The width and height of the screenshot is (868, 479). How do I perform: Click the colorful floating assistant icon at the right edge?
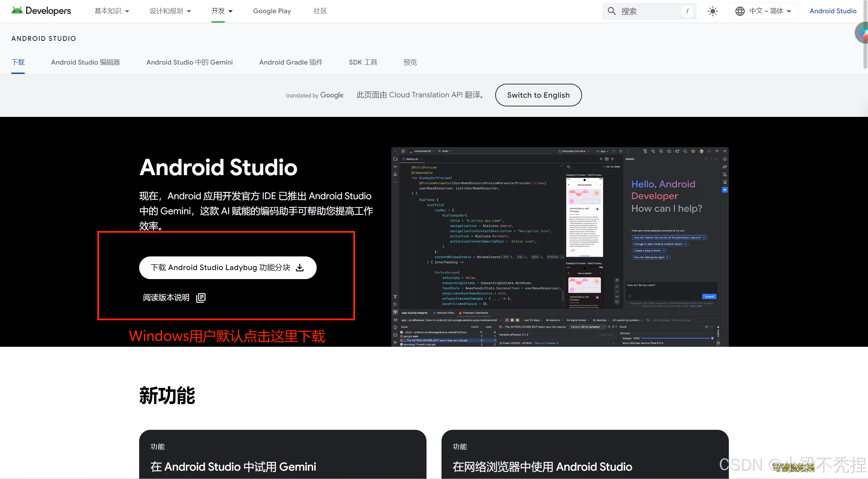[862, 33]
